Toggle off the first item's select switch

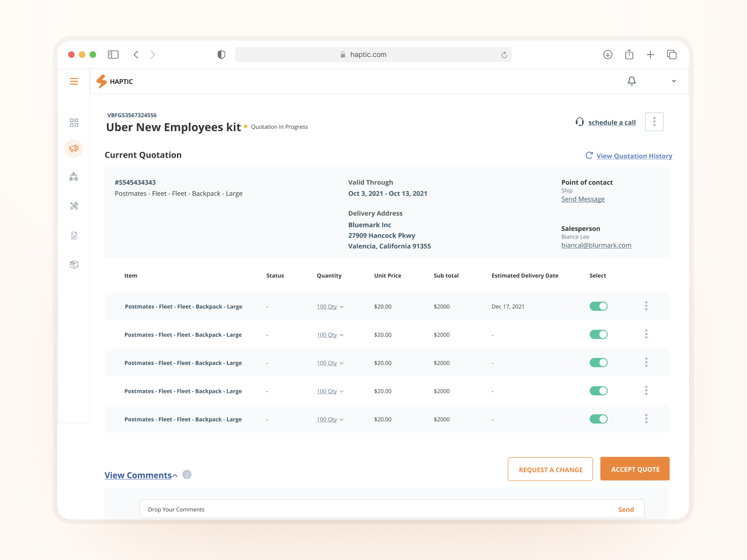click(x=598, y=306)
